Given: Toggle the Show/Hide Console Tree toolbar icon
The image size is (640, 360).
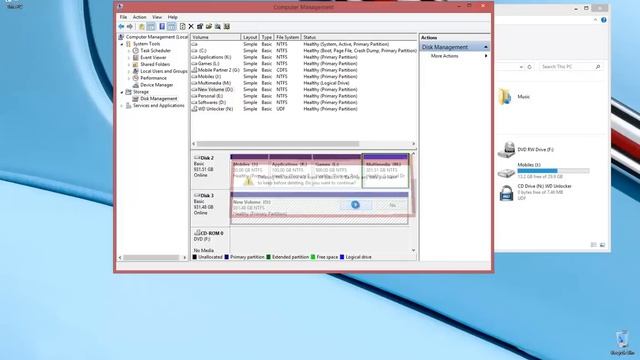Looking at the screenshot, I should tap(151, 27).
